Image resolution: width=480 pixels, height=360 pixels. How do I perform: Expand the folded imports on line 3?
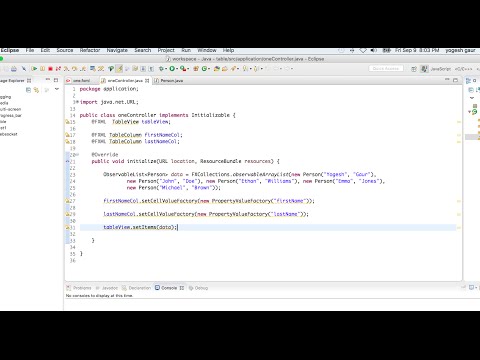point(77,102)
